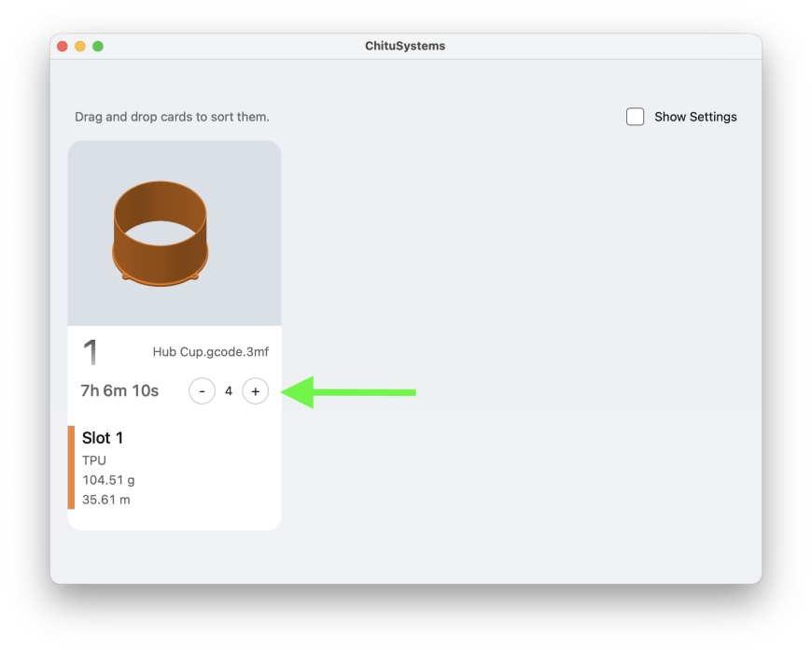
Task: Click the Show Settings label
Action: 695,117
